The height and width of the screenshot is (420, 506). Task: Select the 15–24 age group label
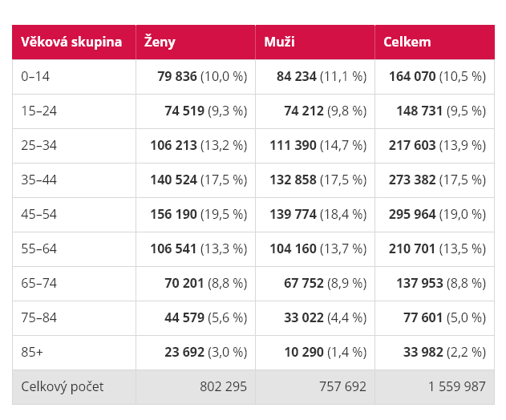pos(39,111)
